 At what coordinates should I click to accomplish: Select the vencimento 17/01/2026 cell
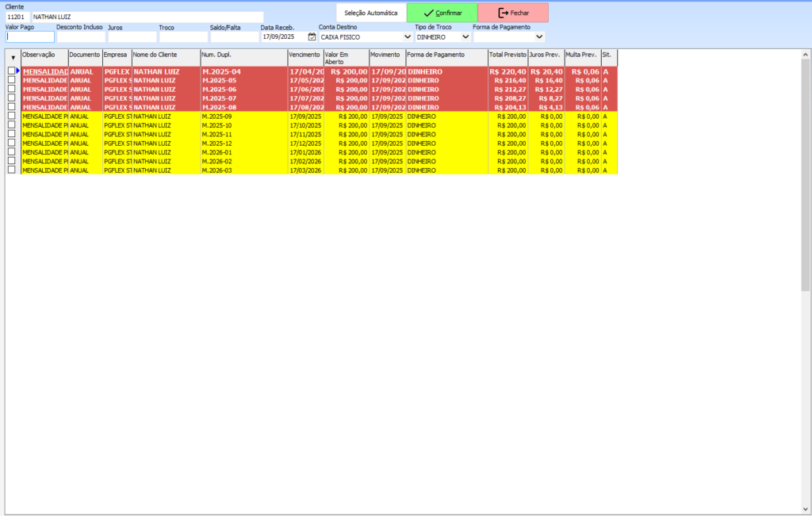pyautogui.click(x=306, y=152)
